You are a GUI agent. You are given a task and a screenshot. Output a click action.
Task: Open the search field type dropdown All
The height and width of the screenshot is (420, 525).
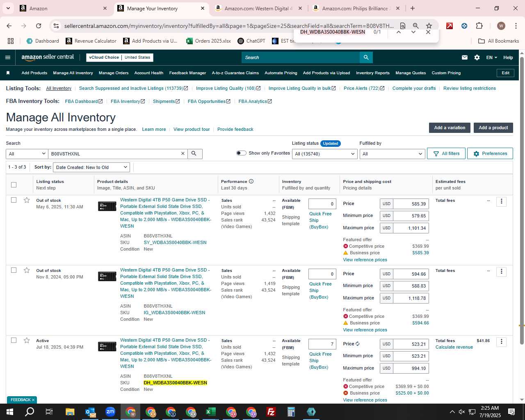point(27,153)
